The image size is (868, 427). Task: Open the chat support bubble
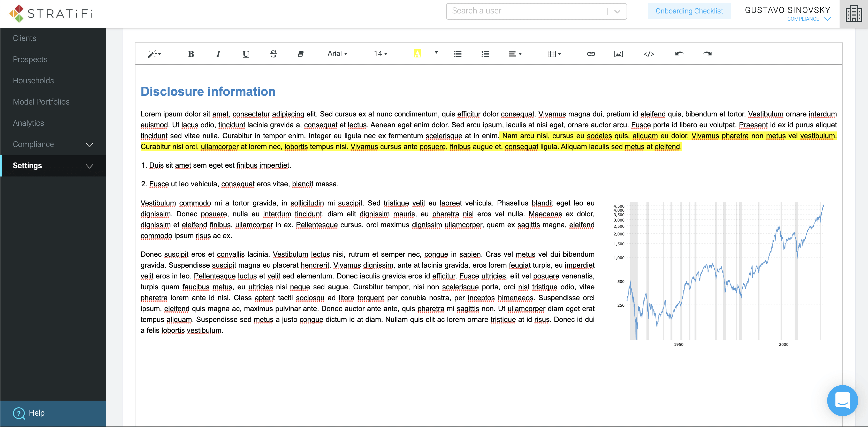click(842, 400)
